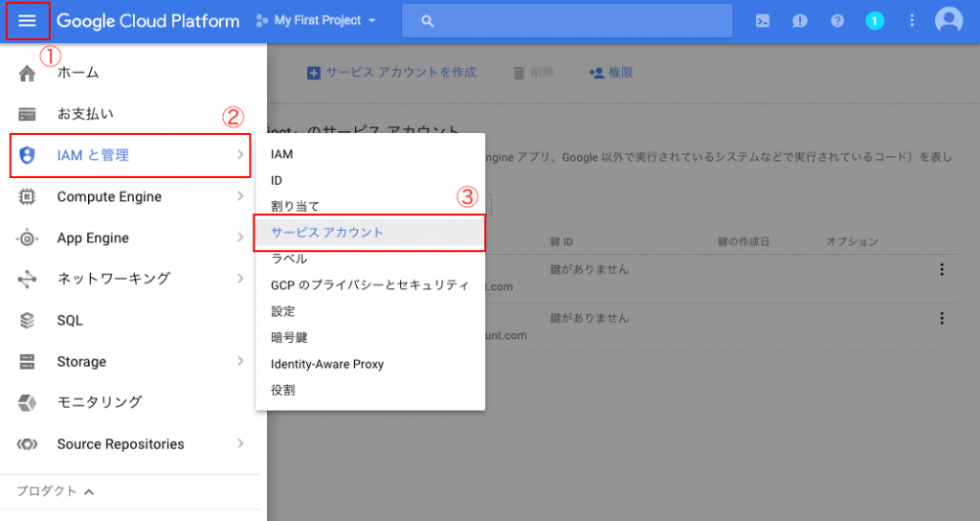Screen dimensions: 980x521
Task: Click the 権限 permissions button
Action: click(611, 73)
